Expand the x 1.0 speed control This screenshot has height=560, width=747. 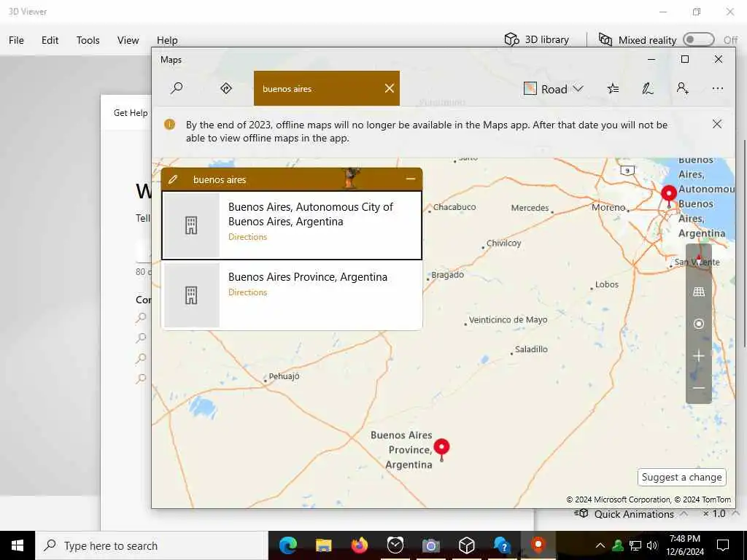(x=720, y=514)
